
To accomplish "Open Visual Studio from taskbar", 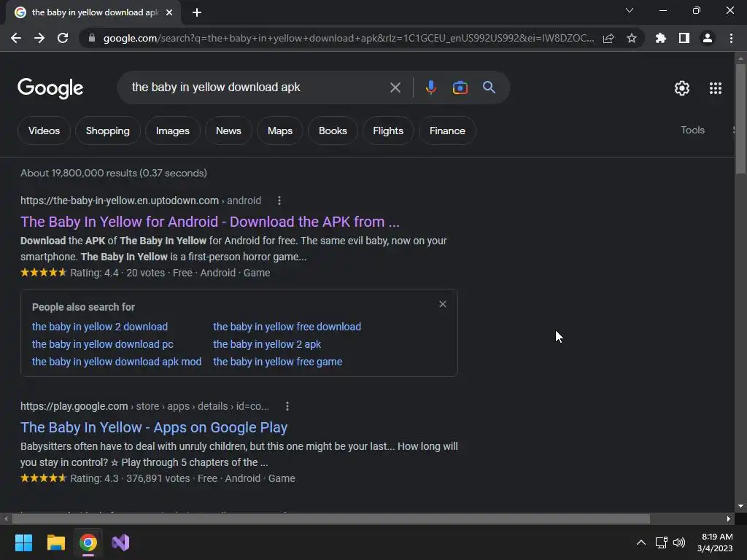I will point(120,542).
